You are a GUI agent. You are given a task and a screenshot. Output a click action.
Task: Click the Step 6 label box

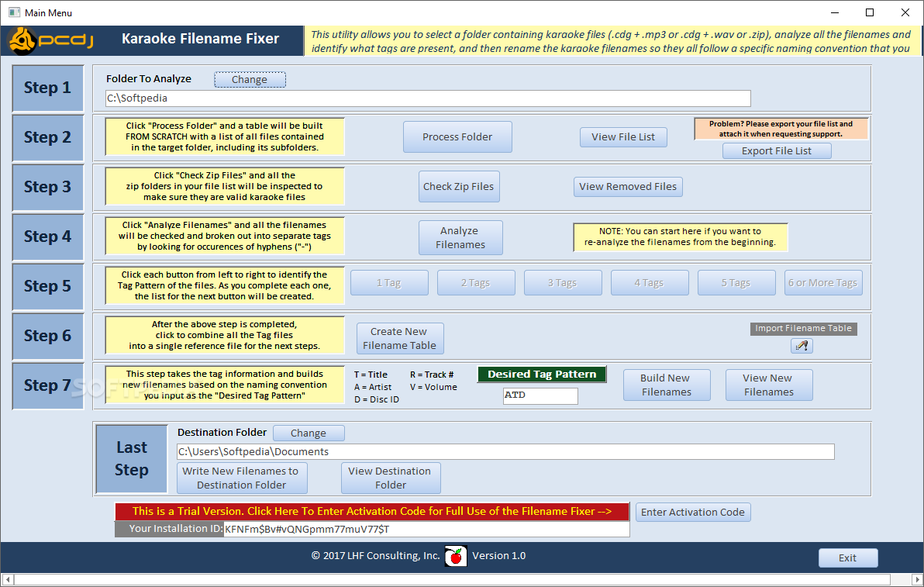point(48,335)
